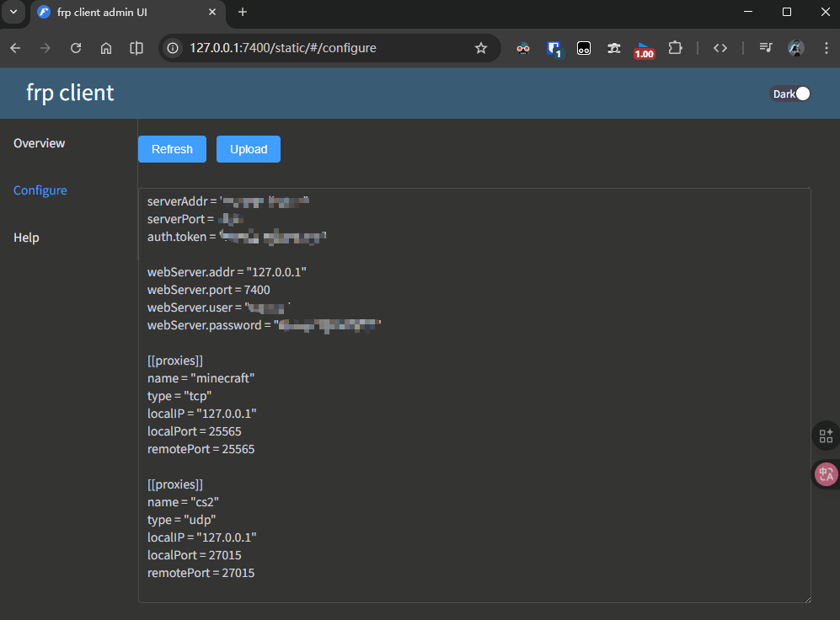This screenshot has height=620, width=840.
Task: Click the frp client header title
Action: [x=70, y=94]
